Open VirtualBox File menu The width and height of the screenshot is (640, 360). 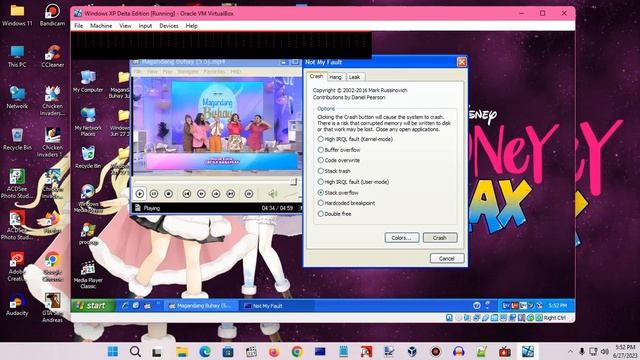[x=78, y=26]
